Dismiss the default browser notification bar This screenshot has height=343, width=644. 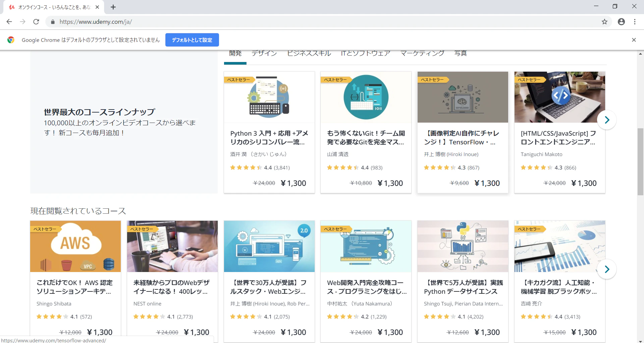pyautogui.click(x=634, y=40)
